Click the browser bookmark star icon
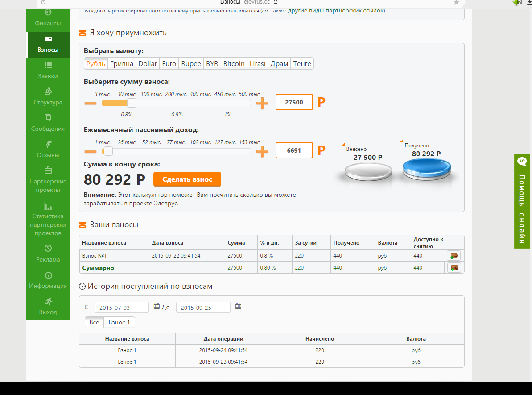Image resolution: width=532 pixels, height=395 pixels. pyautogui.click(x=456, y=2)
